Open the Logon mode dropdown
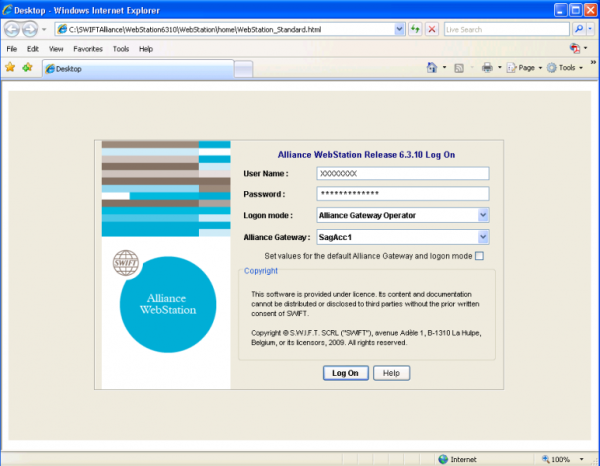The image size is (600, 466). click(403, 215)
